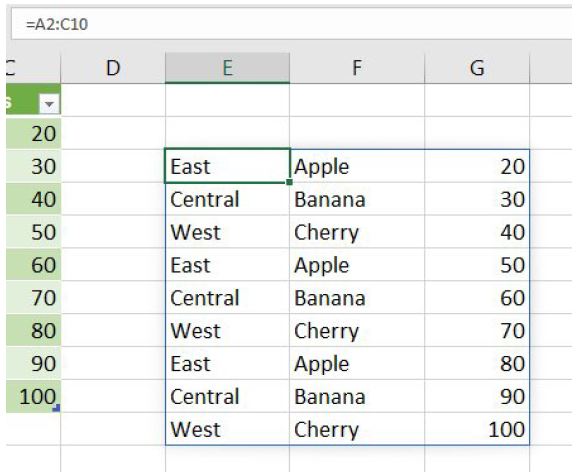
Task: Click the first Central cell in column E
Action: [x=227, y=199]
